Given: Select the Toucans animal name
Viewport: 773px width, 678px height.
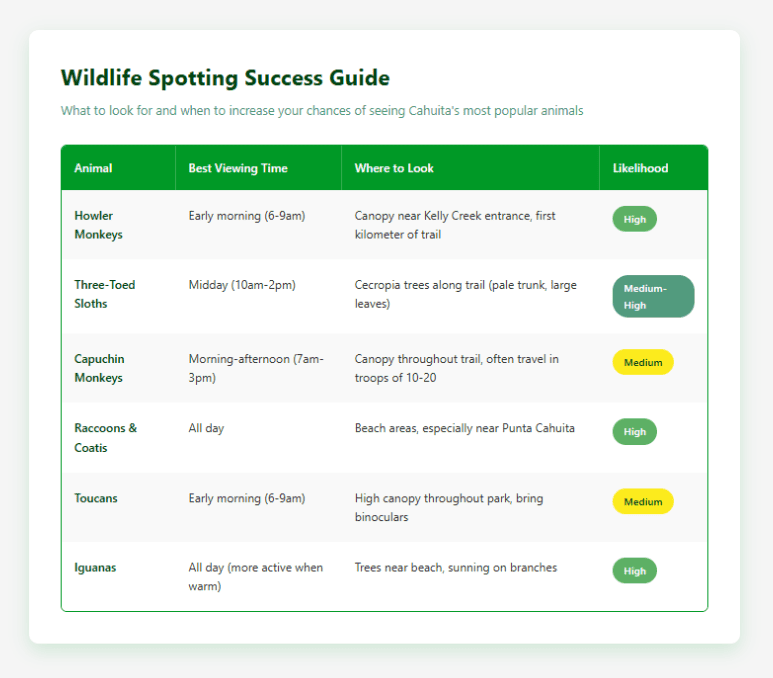Looking at the screenshot, I should [x=96, y=498].
